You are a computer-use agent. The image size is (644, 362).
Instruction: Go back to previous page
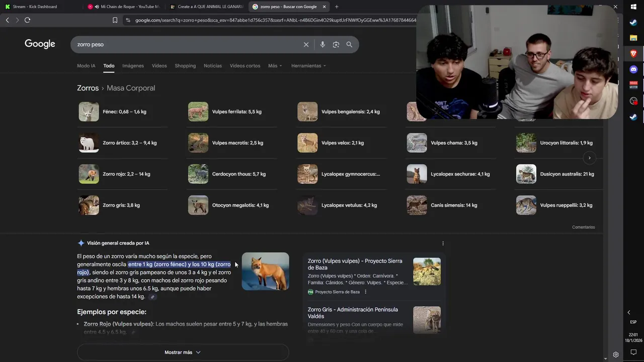point(7,20)
